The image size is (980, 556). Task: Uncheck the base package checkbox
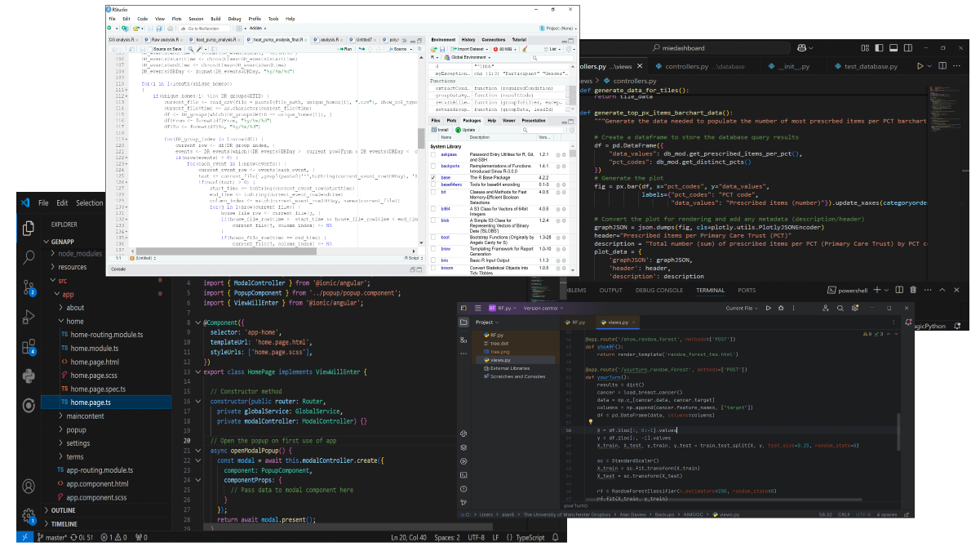point(434,177)
